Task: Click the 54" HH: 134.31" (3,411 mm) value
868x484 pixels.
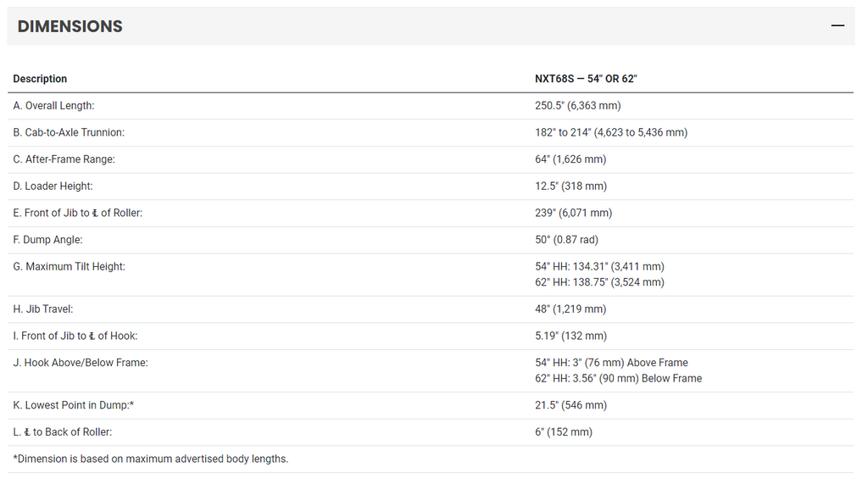Action: pyautogui.click(x=599, y=266)
